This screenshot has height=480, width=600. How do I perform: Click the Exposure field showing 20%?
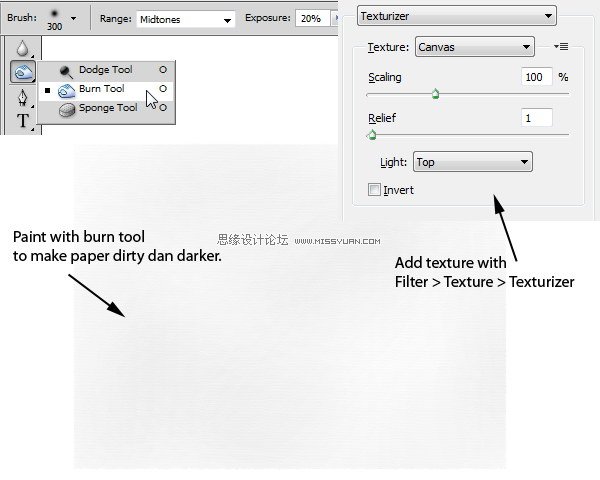point(312,18)
